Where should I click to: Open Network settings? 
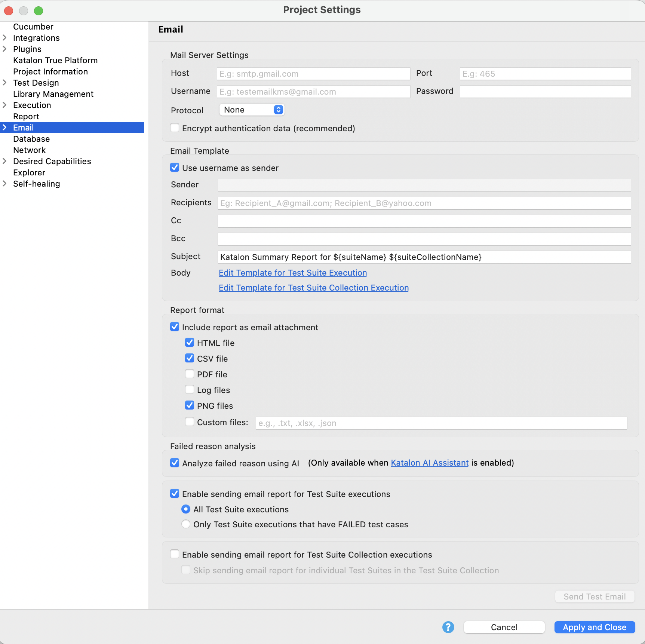(x=30, y=150)
